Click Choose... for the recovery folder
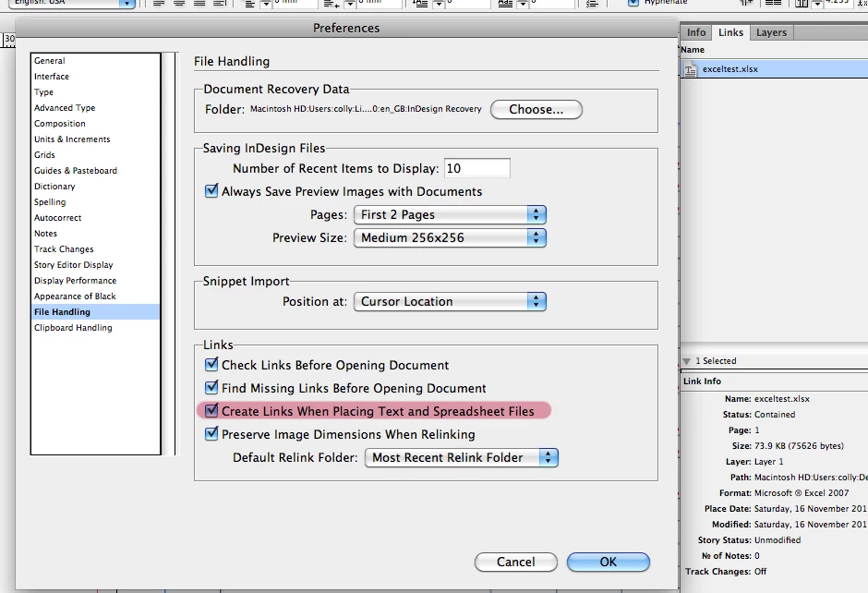The image size is (868, 593). (536, 110)
